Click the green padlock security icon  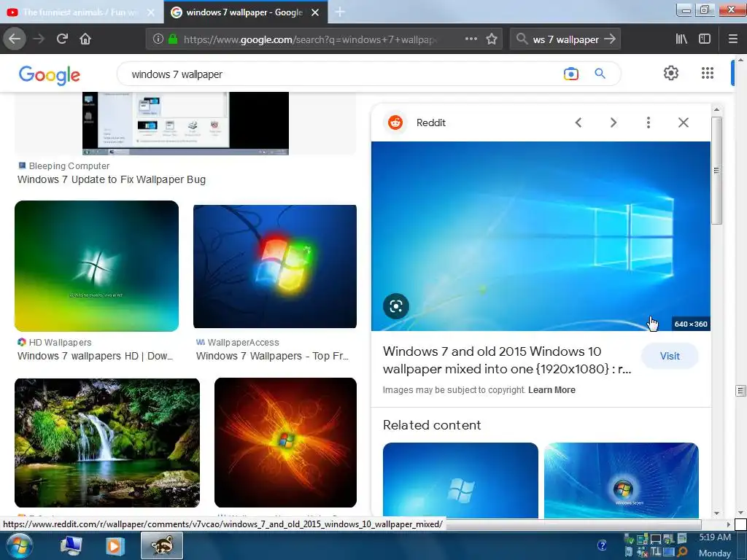(173, 39)
